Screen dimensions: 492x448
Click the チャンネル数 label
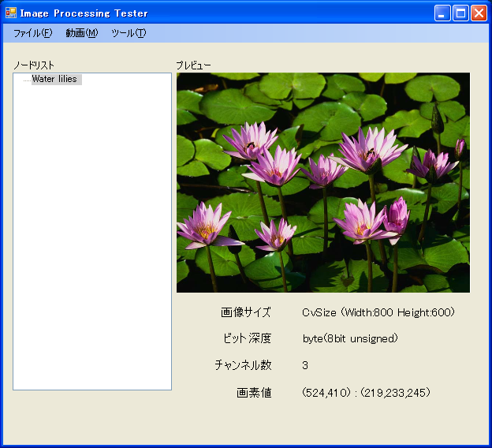tap(243, 365)
